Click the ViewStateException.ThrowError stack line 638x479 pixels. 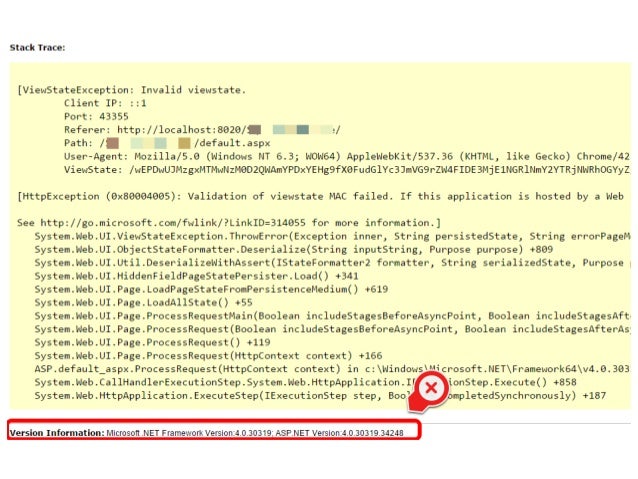pyautogui.click(x=332, y=236)
